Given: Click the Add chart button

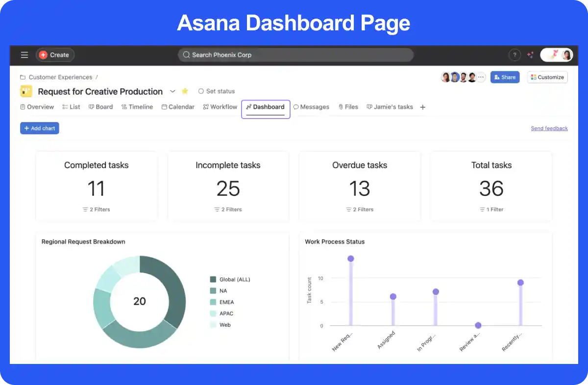Looking at the screenshot, I should pos(40,128).
